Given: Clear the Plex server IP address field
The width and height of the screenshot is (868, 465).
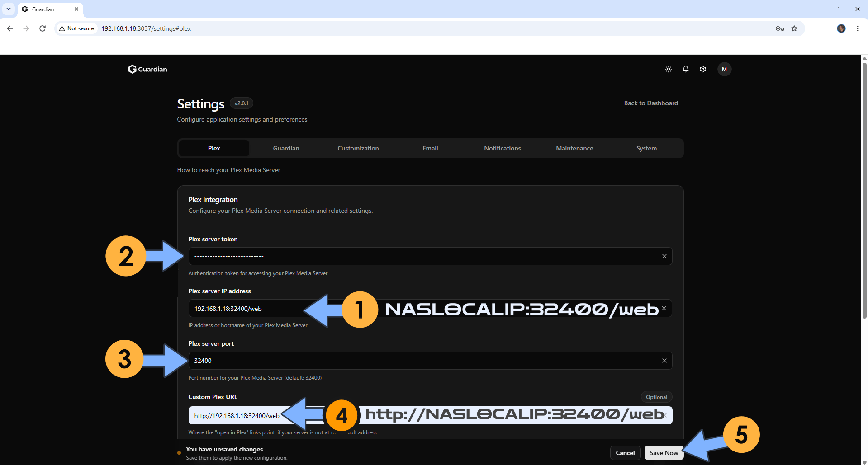Looking at the screenshot, I should [664, 308].
